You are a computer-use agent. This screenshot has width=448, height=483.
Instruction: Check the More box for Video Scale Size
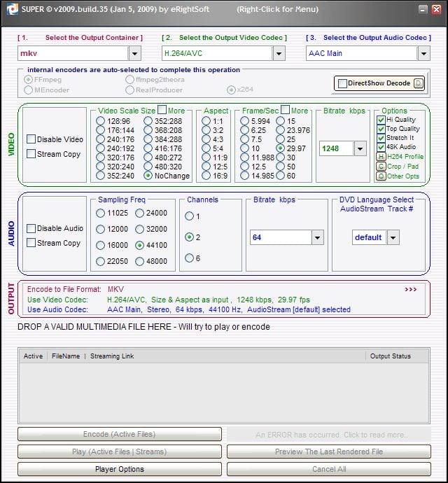[x=162, y=110]
